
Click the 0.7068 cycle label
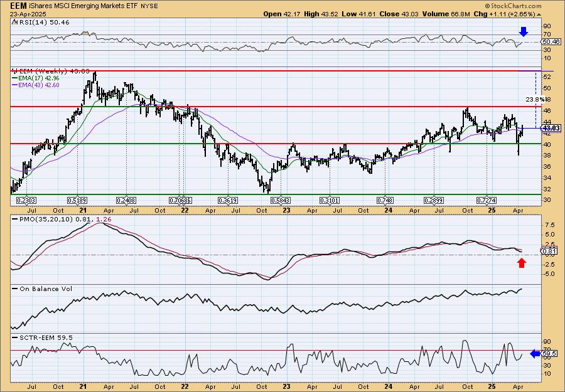click(179, 200)
